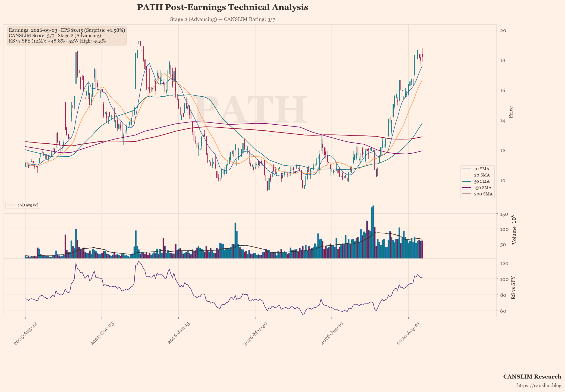Viewport: 565px width, 392px height.
Task: Click the x-axis date '2026-Aug-21'
Action: tap(408, 333)
